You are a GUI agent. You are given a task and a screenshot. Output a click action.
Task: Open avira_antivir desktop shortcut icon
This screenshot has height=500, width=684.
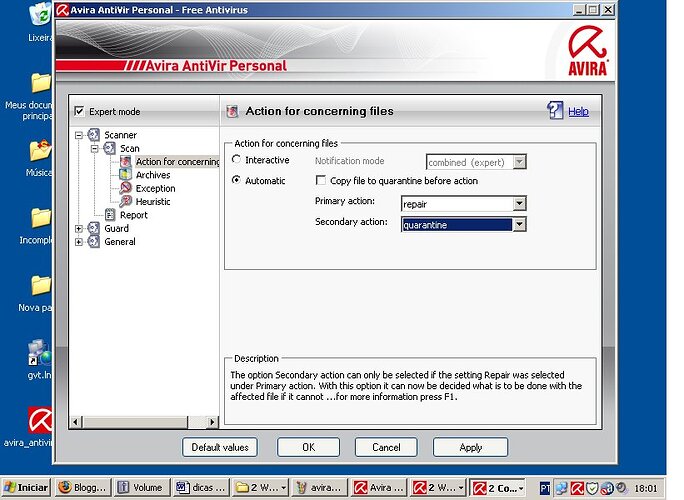point(40,419)
